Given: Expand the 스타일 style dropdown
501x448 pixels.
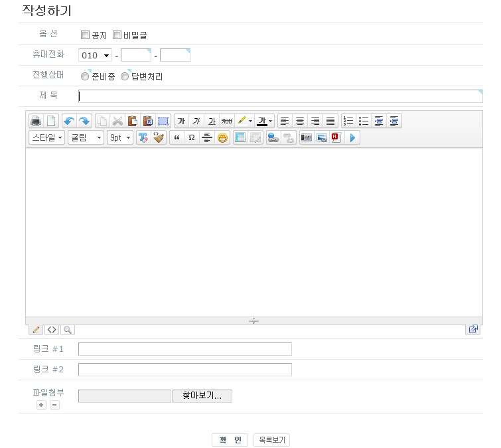Looking at the screenshot, I should click(x=46, y=138).
